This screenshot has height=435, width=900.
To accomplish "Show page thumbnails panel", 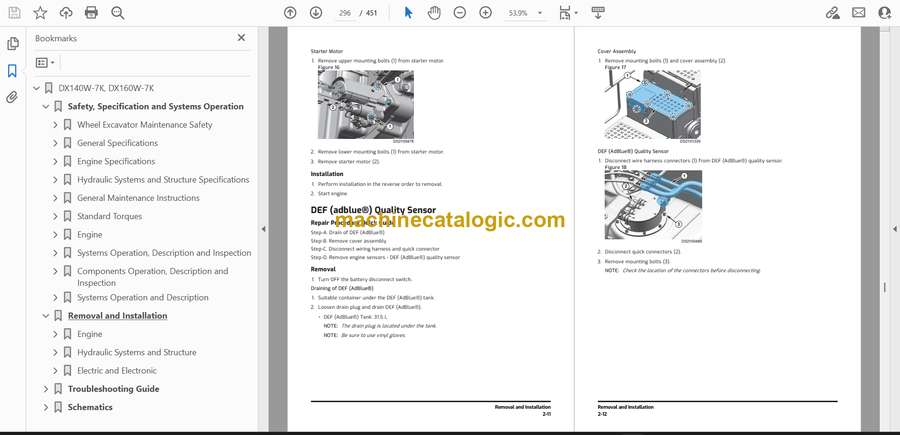I will coord(12,44).
